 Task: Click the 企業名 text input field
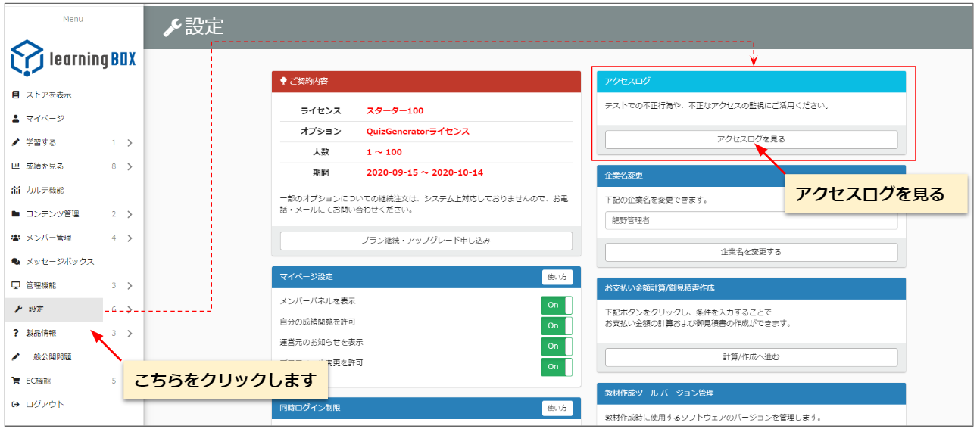(x=751, y=221)
